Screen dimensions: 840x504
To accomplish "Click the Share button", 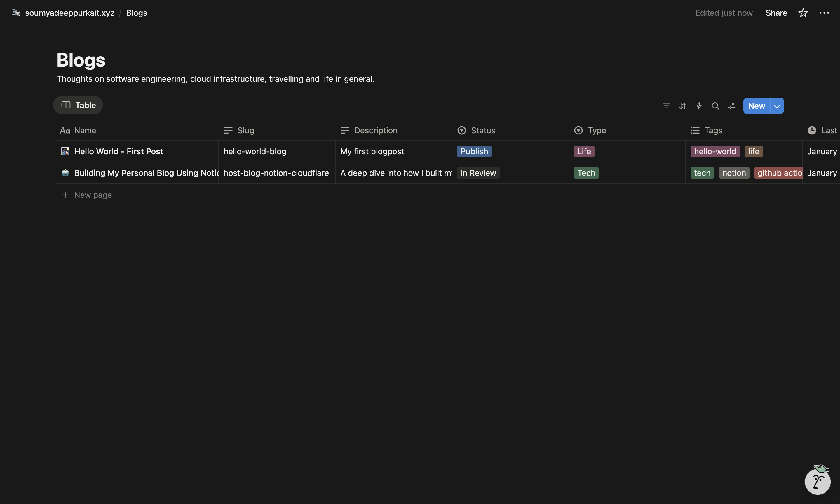I will pos(776,13).
